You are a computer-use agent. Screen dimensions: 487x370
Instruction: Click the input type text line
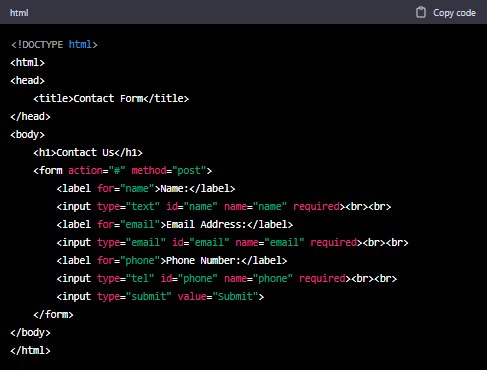coord(224,206)
